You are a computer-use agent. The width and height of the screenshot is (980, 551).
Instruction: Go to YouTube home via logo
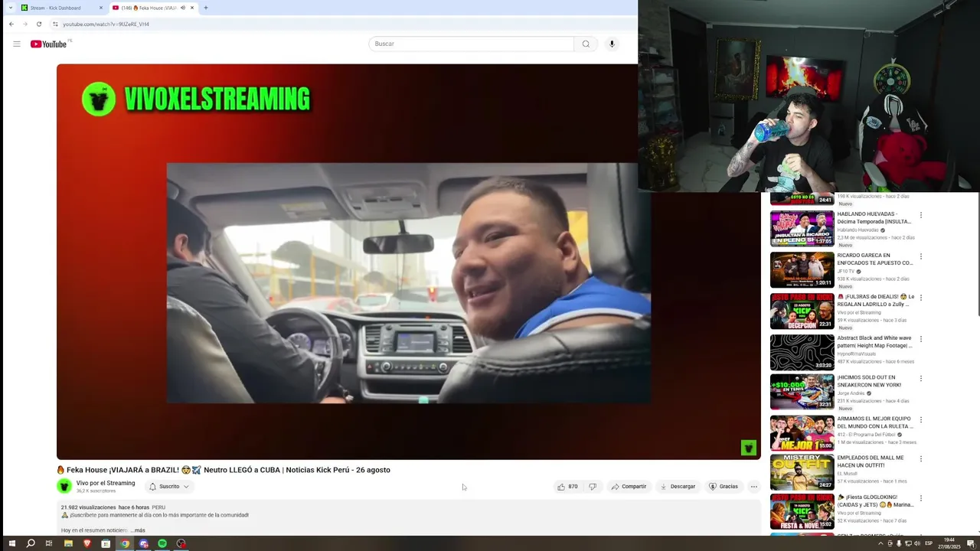tap(48, 44)
